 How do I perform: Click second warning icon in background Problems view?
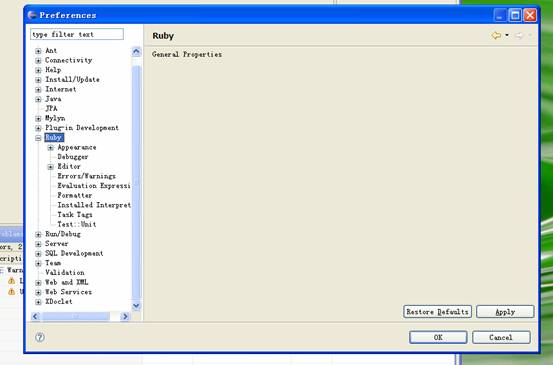(x=12, y=292)
